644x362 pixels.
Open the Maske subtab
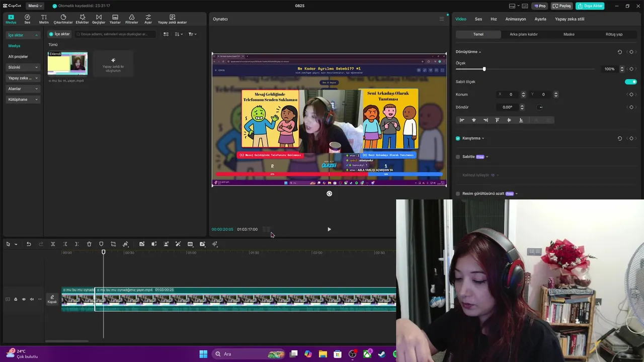coord(569,34)
